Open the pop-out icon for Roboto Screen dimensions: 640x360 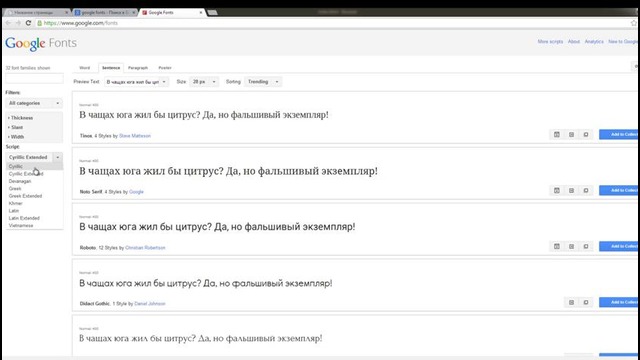(x=586, y=246)
